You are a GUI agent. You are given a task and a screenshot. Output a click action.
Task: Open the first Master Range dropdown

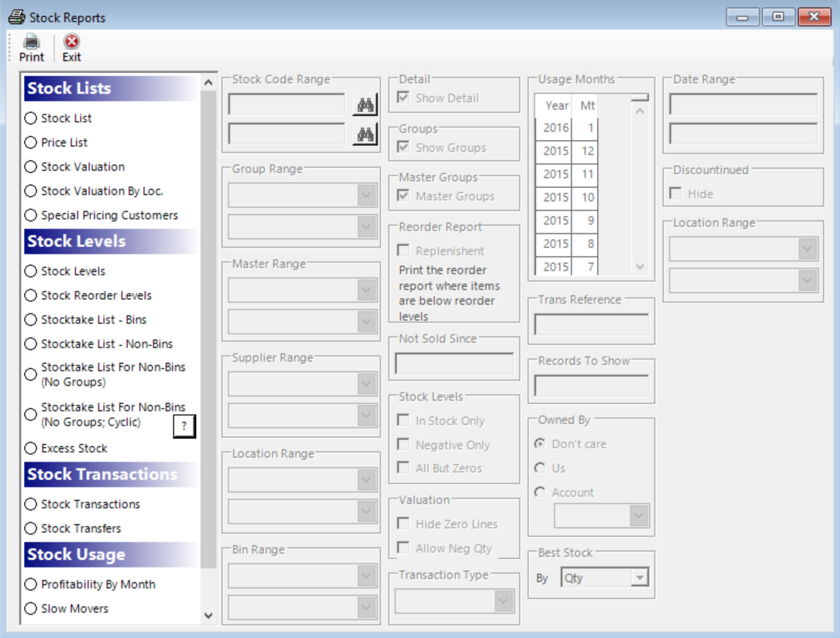366,290
